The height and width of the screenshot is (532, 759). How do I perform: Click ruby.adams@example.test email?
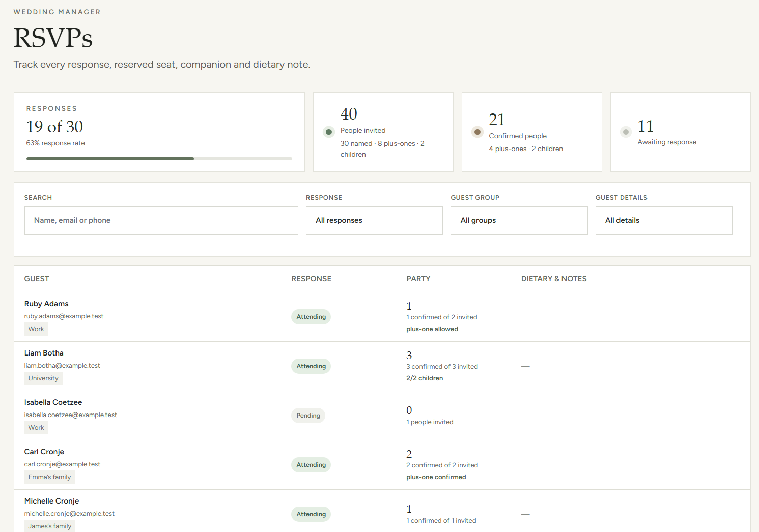pos(64,316)
